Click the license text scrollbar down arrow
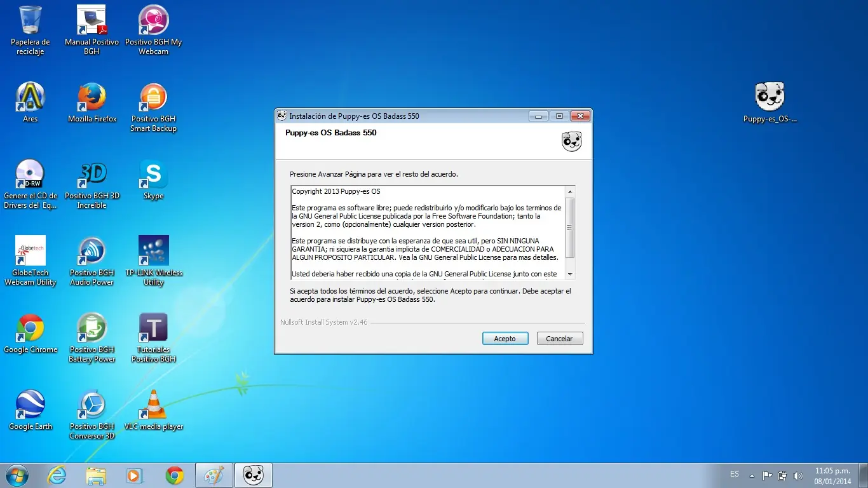Image resolution: width=868 pixels, height=488 pixels. [570, 274]
